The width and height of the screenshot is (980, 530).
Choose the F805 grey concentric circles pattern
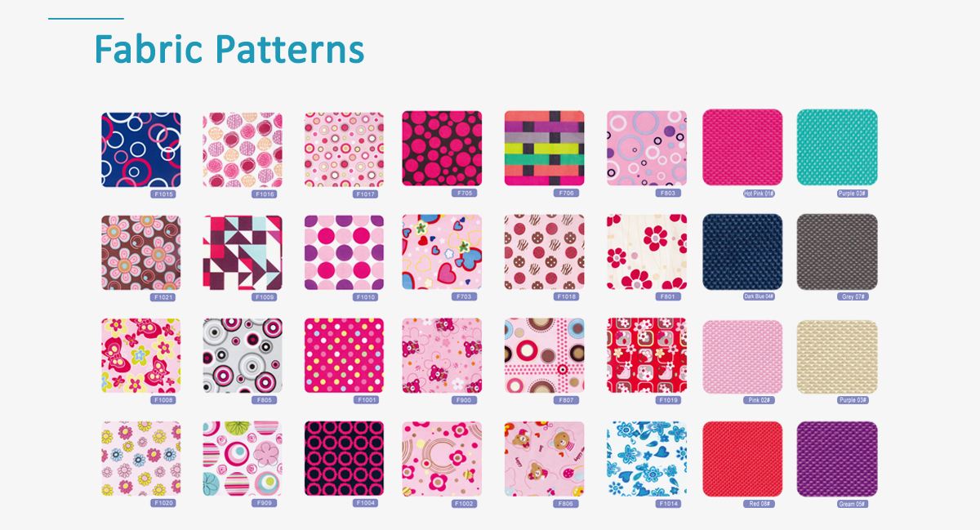tap(243, 355)
